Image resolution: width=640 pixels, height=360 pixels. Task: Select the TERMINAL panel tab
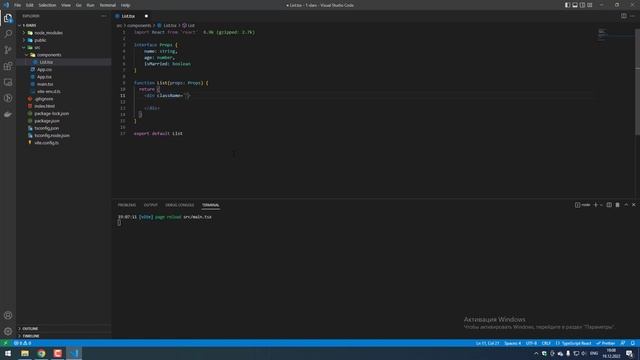pos(211,205)
